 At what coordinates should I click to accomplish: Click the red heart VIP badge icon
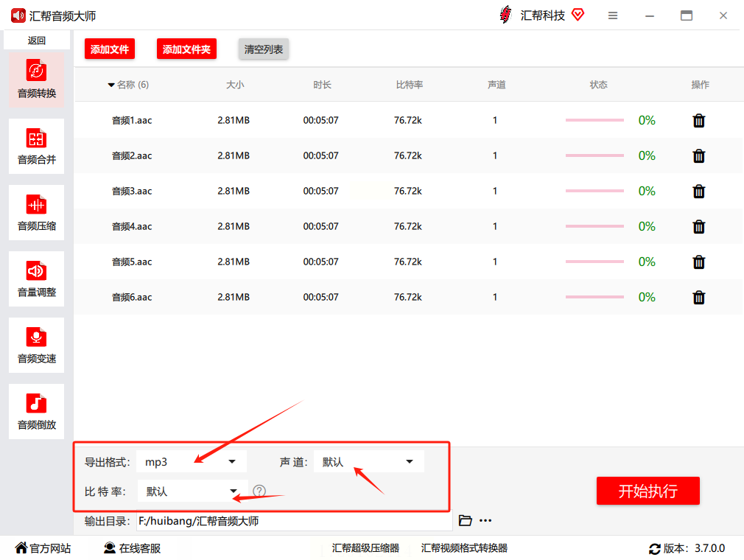pos(578,15)
